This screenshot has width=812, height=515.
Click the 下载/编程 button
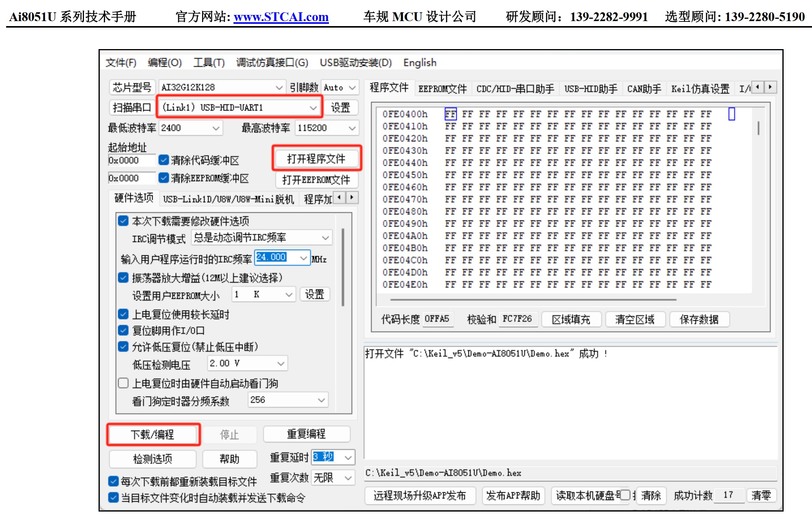coord(153,434)
